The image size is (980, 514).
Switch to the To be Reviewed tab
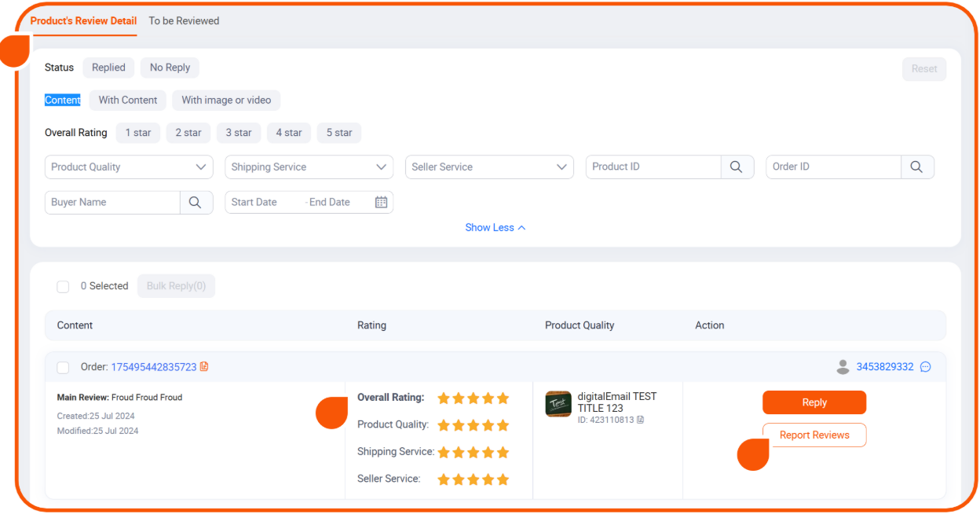[x=184, y=21]
